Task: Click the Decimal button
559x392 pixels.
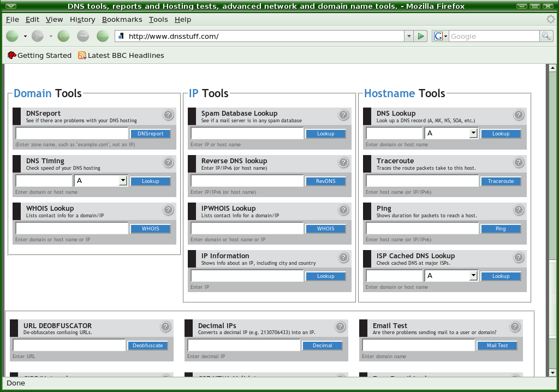Action: (322, 345)
